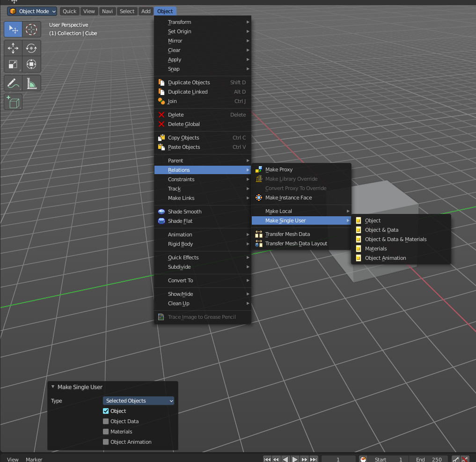Choose the Rotate tool icon
This screenshot has width=476, height=462.
[x=31, y=48]
